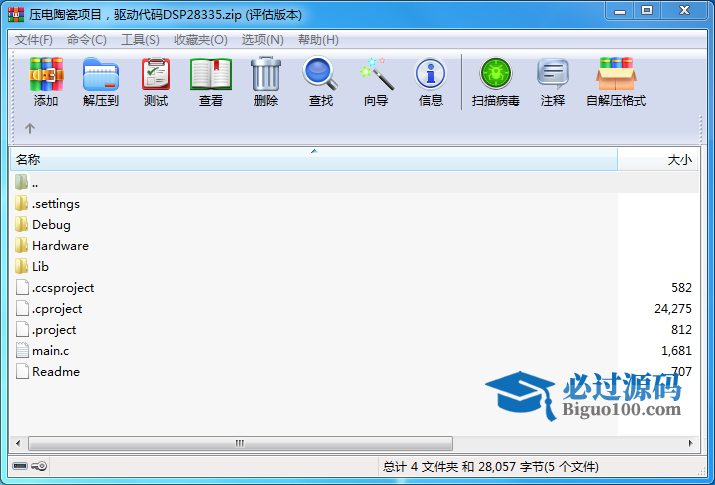Open the Commands (命令) menu
715x485 pixels.
pyautogui.click(x=87, y=40)
